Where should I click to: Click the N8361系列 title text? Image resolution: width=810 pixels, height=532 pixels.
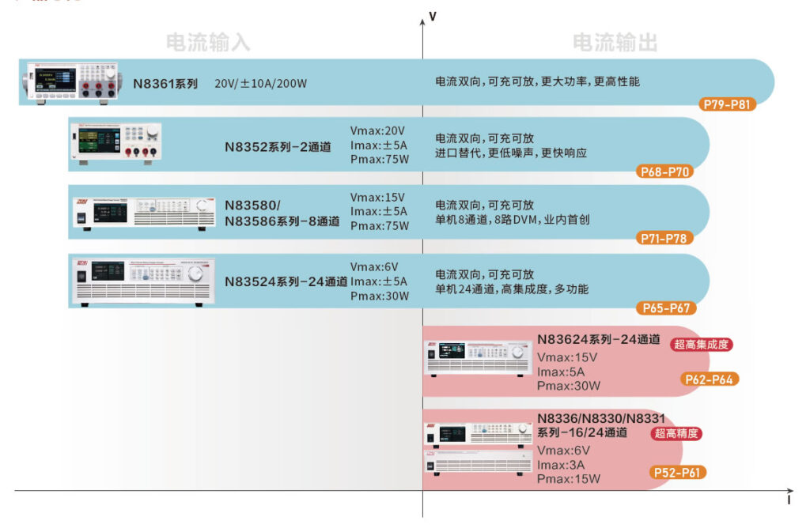pyautogui.click(x=165, y=83)
